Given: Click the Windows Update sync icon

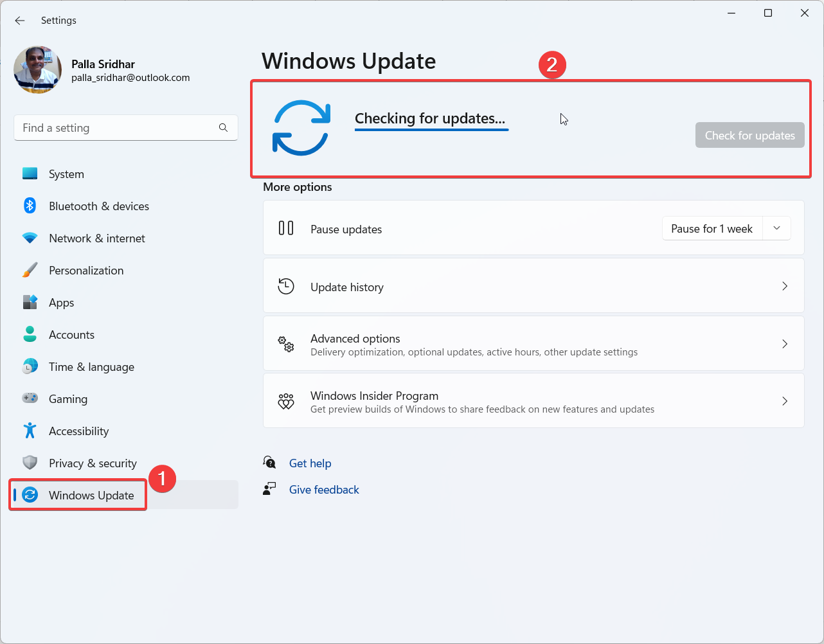Looking at the screenshot, I should (31, 495).
